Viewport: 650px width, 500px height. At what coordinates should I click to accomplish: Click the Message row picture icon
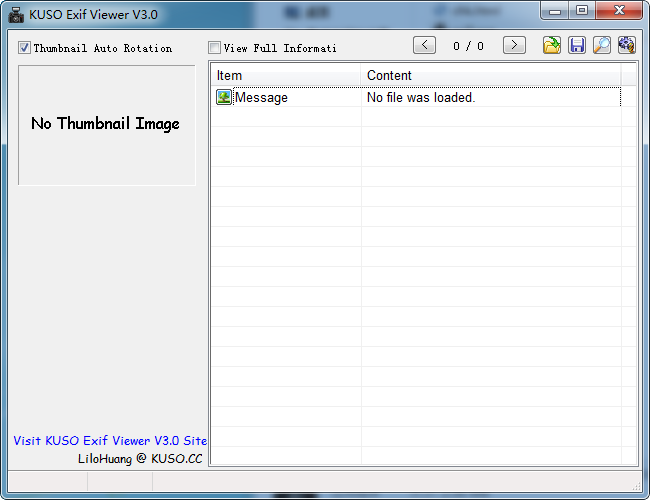pos(224,97)
